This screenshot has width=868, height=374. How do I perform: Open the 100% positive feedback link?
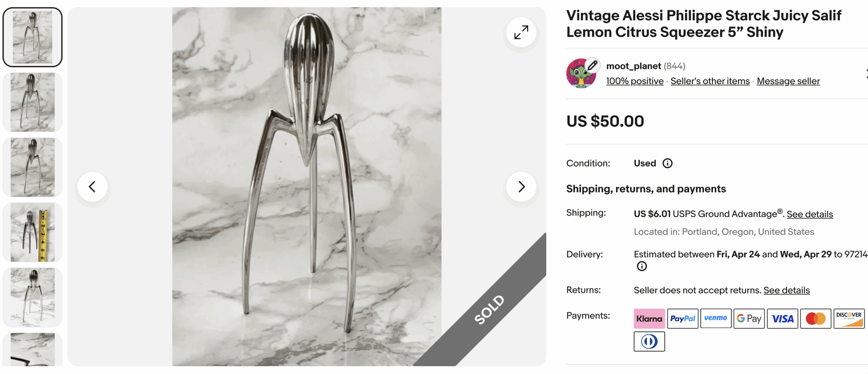(x=635, y=81)
